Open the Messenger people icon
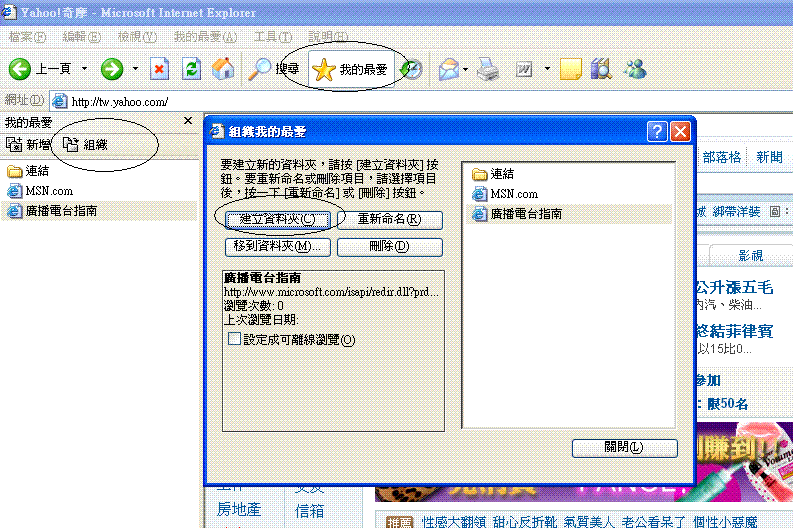Image resolution: width=793 pixels, height=528 pixels. [x=634, y=69]
